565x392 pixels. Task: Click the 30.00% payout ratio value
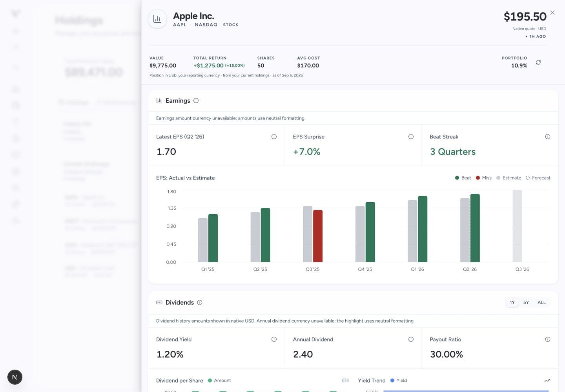[x=447, y=355]
